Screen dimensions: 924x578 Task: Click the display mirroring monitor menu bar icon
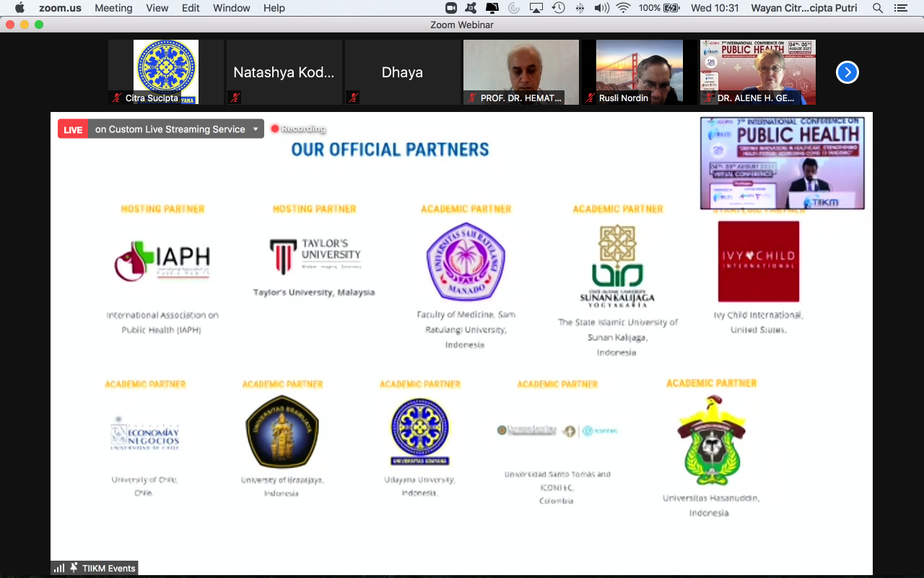(492, 8)
